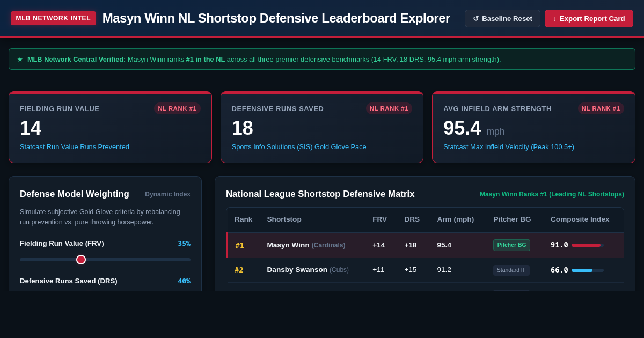Click NL Rank #1 badge on Arm Strength card

point(601,108)
